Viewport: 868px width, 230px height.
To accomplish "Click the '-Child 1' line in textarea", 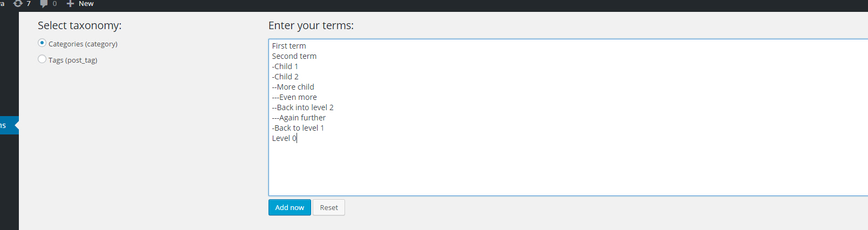I will coord(285,66).
